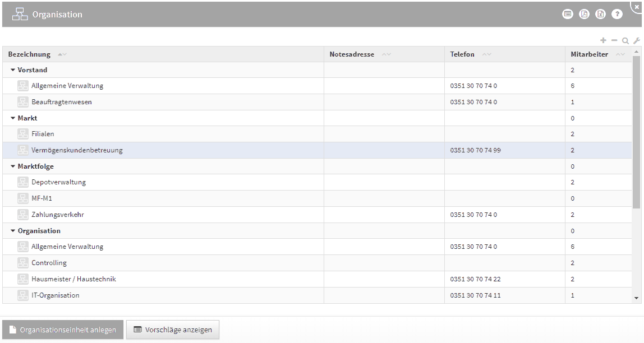
Task: Collapse the Marktfolge group
Action: pos(12,166)
